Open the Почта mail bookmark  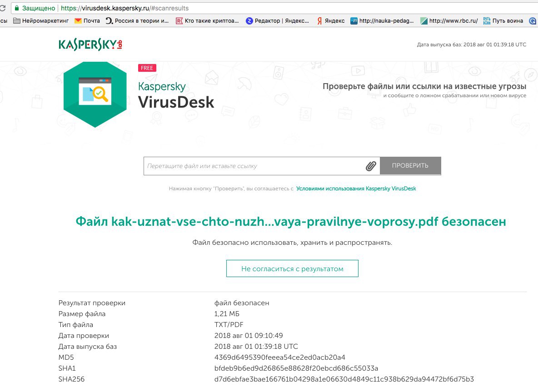(x=87, y=21)
